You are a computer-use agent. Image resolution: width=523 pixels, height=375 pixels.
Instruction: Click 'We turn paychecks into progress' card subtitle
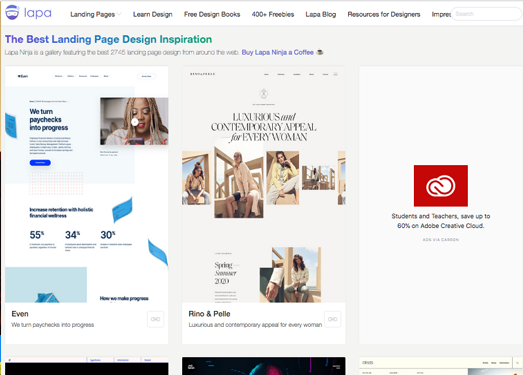pos(53,325)
